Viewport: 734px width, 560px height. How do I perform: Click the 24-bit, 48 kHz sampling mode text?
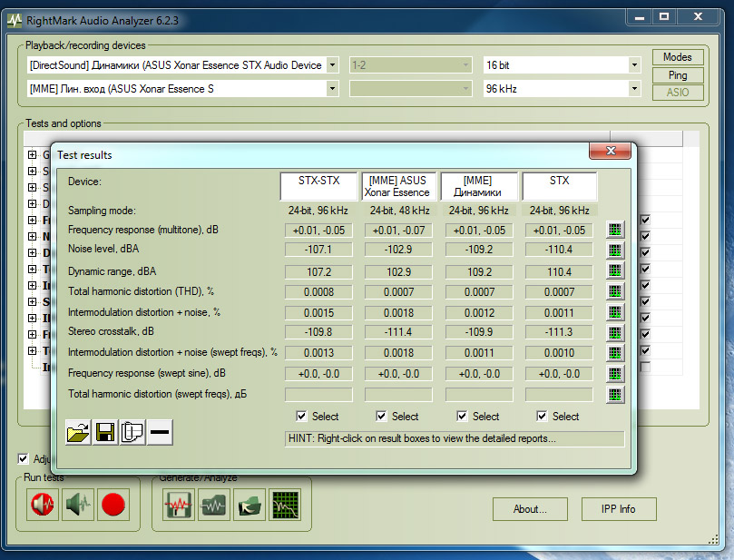click(399, 211)
